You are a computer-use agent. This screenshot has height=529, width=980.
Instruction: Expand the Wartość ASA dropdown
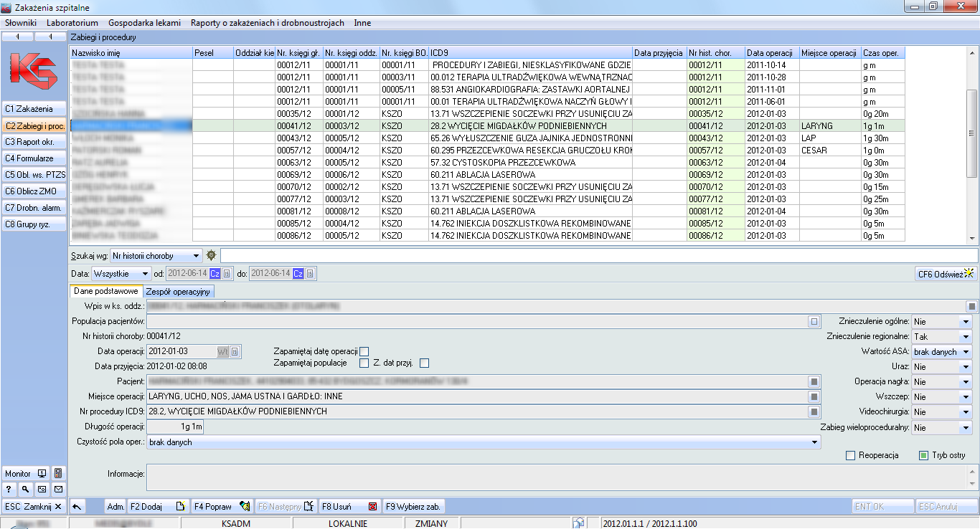click(x=966, y=352)
